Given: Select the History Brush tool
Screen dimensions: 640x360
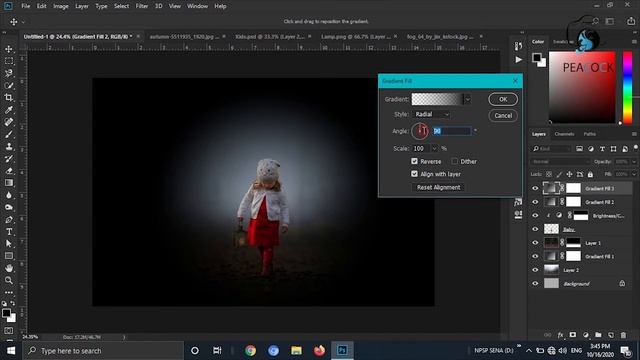Looking at the screenshot, I should [x=9, y=159].
